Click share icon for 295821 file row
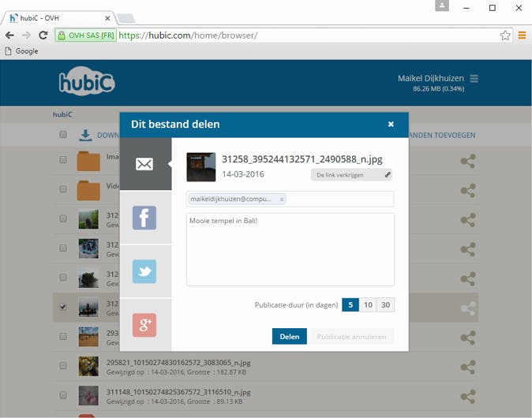This screenshot has height=418, width=532. (x=468, y=368)
